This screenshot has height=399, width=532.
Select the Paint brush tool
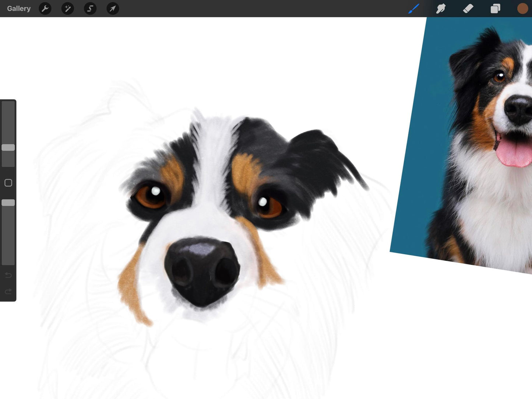[414, 8]
